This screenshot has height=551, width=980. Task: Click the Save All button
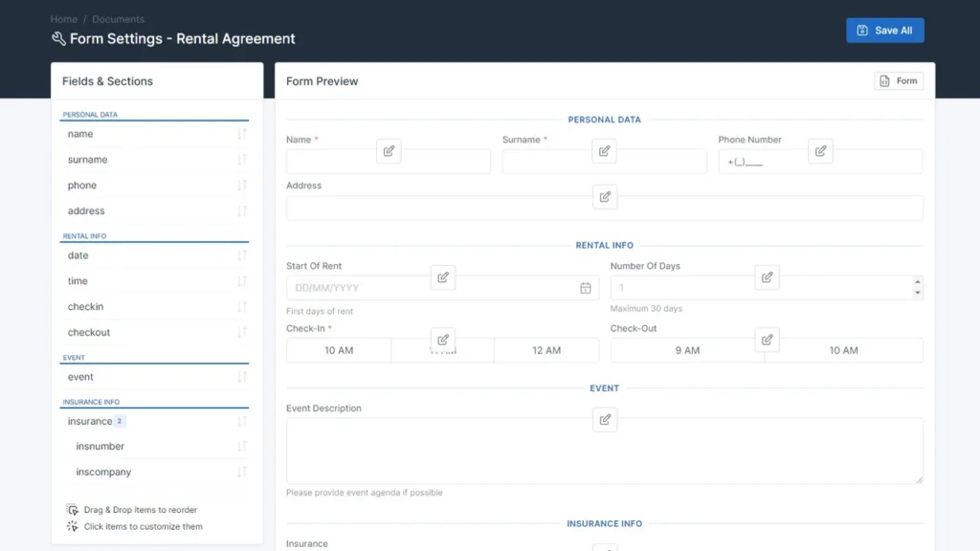point(884,31)
